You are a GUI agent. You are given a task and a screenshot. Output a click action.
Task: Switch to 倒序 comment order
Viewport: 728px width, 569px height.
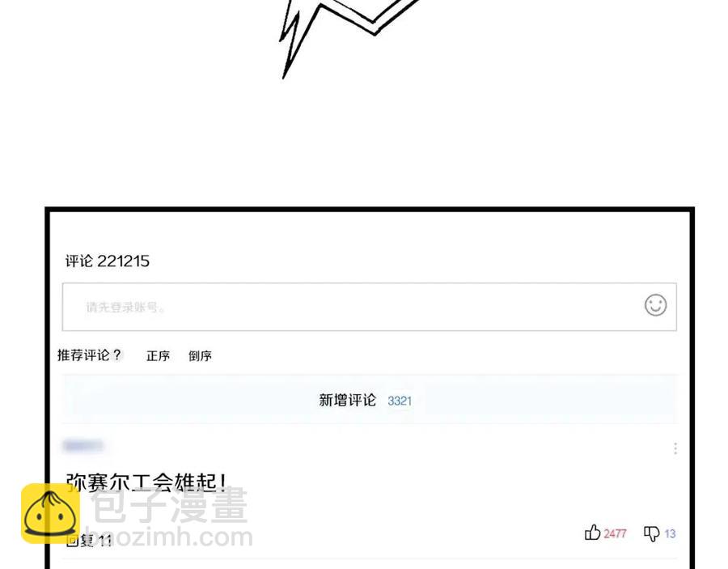[x=200, y=356]
